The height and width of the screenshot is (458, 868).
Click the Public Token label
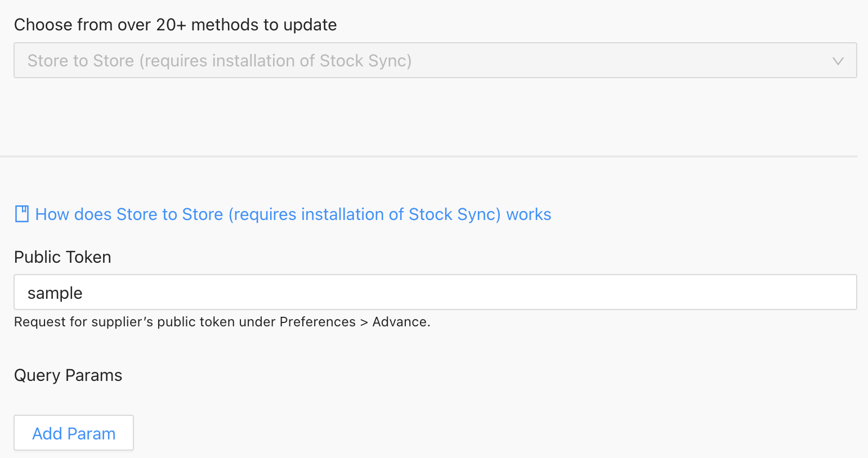click(x=62, y=257)
